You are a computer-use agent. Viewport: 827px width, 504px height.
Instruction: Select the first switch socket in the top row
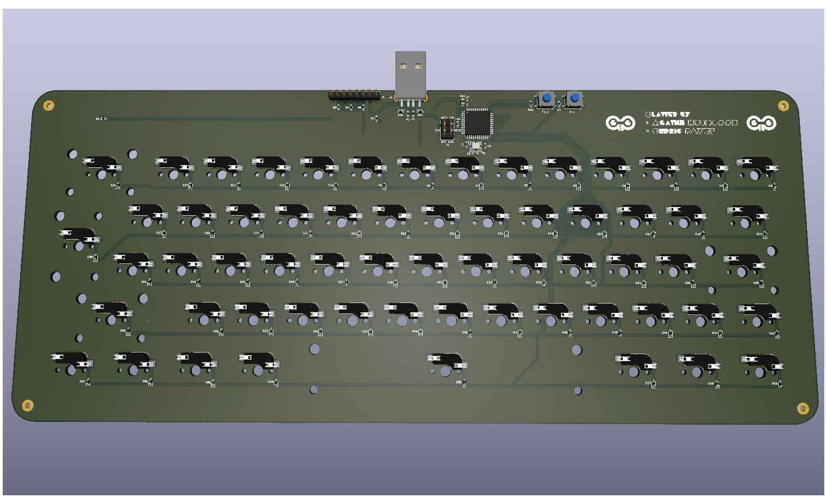pos(102,166)
